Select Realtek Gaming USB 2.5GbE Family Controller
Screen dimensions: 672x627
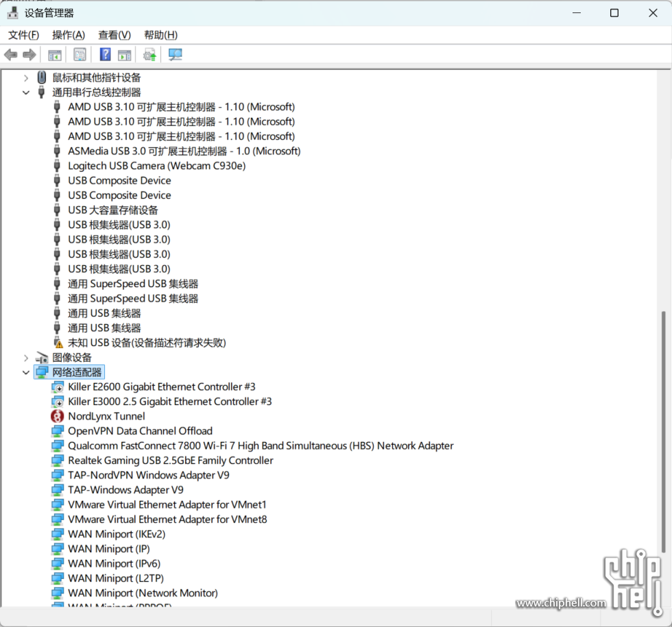[171, 460]
